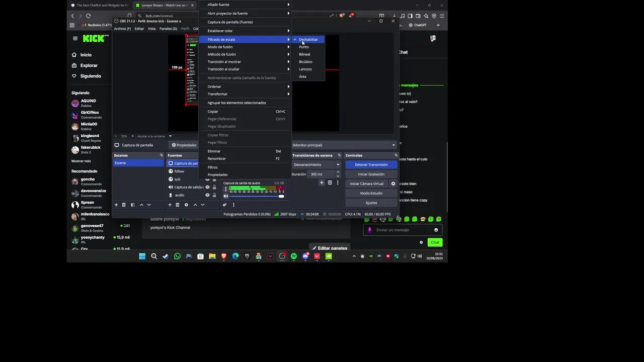The height and width of the screenshot is (362, 644).
Task: Expand the Transformar submenu
Action: point(245,94)
